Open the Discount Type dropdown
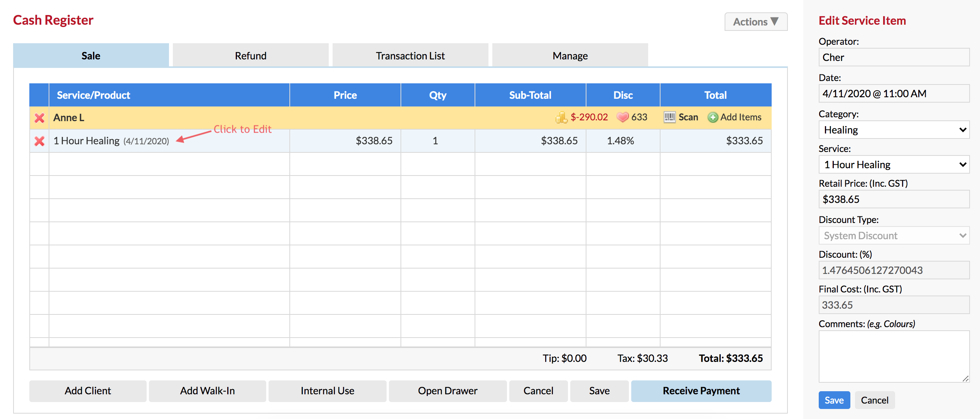The width and height of the screenshot is (980, 419). click(x=894, y=236)
